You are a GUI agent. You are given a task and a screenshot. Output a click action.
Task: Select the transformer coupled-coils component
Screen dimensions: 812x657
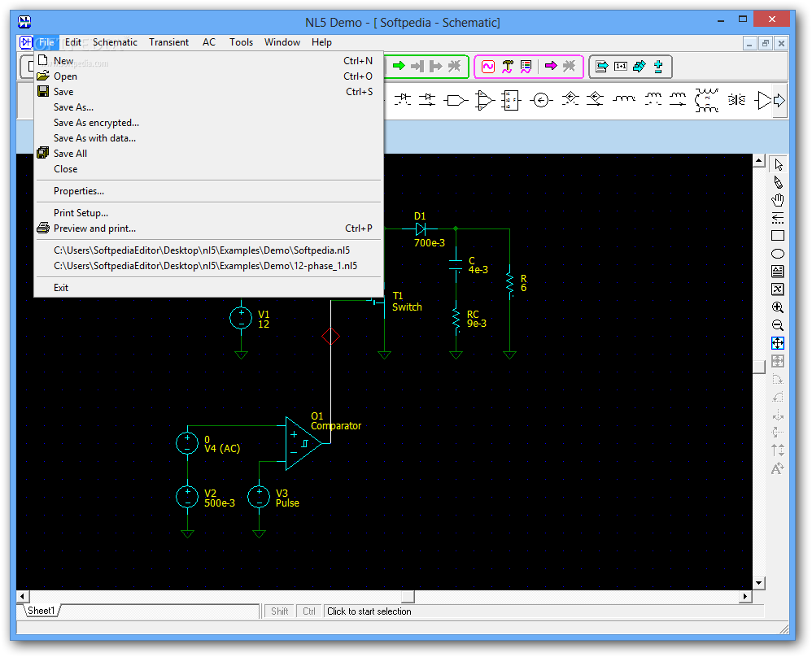click(706, 100)
